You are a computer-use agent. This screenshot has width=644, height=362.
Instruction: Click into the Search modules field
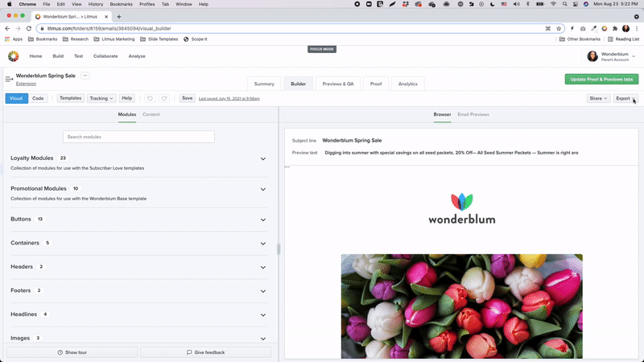(x=138, y=137)
